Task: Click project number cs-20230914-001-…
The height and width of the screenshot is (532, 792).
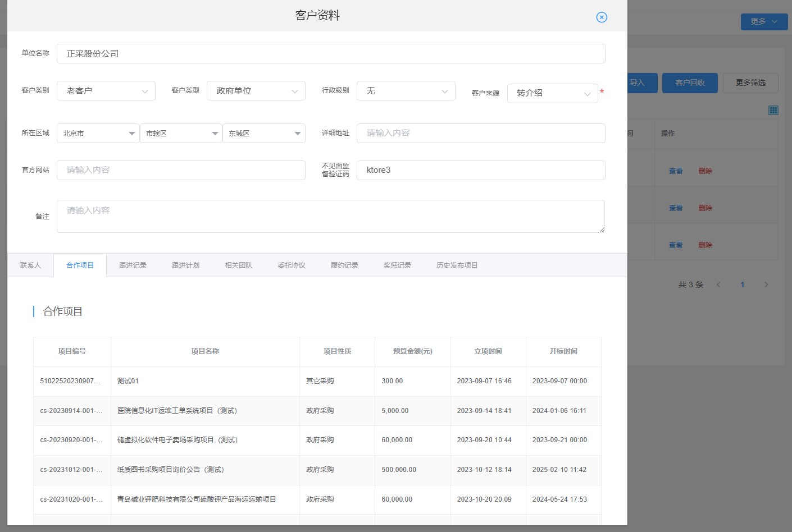Action: pos(71,411)
